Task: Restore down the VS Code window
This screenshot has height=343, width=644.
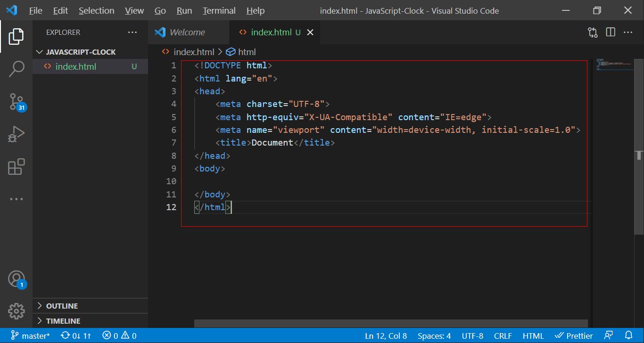Action: [x=597, y=10]
